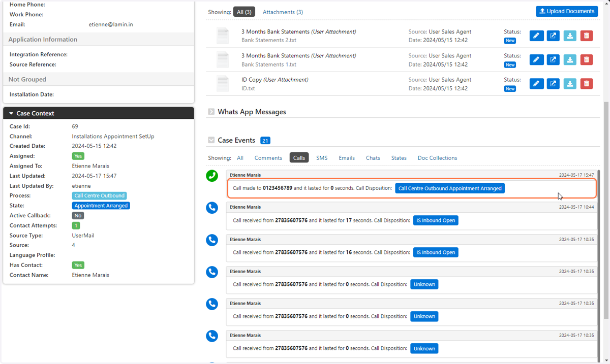Click Case Id value 69
Image resolution: width=610 pixels, height=364 pixels.
(75, 126)
